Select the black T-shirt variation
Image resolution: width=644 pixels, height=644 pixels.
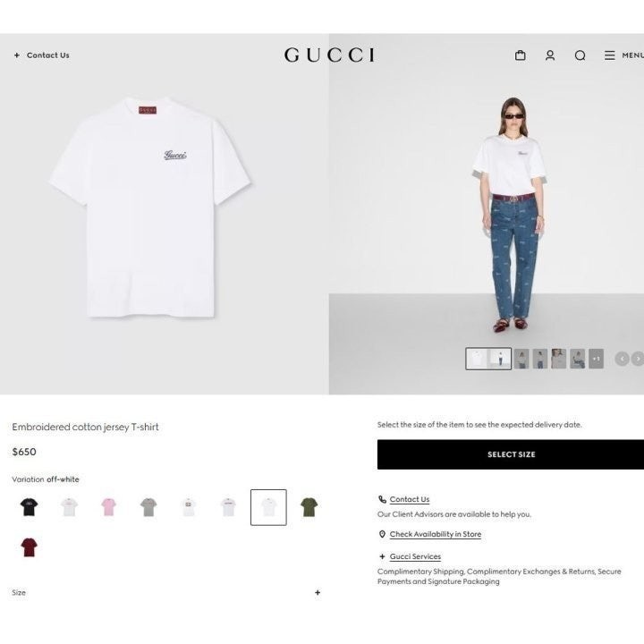pyautogui.click(x=30, y=507)
